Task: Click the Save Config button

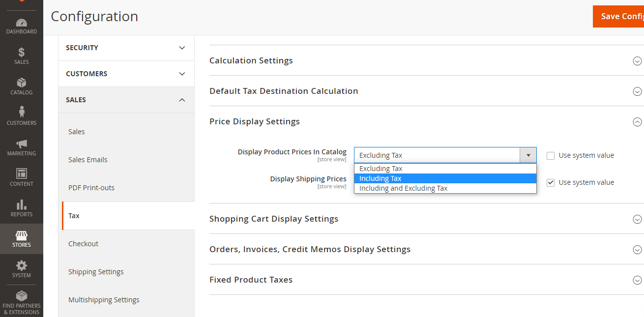Action: (619, 16)
